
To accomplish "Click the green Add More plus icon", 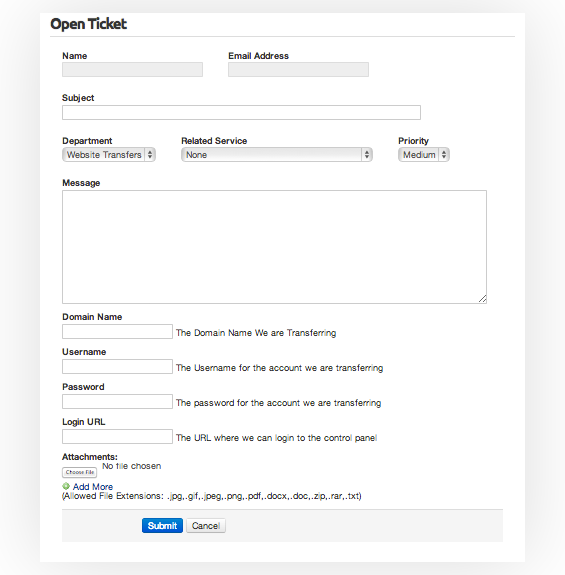I will click(x=66, y=486).
